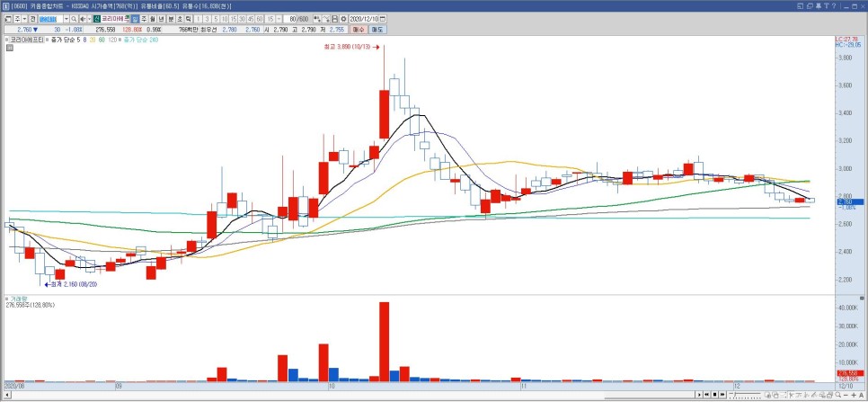Click the chart line-style icon before the save icon
The height and width of the screenshot is (402, 868).
click(326, 19)
